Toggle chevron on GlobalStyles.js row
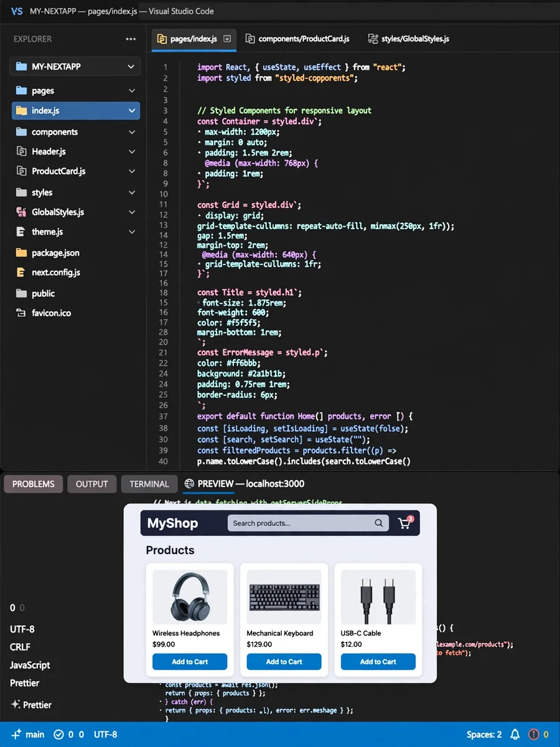 132,212
